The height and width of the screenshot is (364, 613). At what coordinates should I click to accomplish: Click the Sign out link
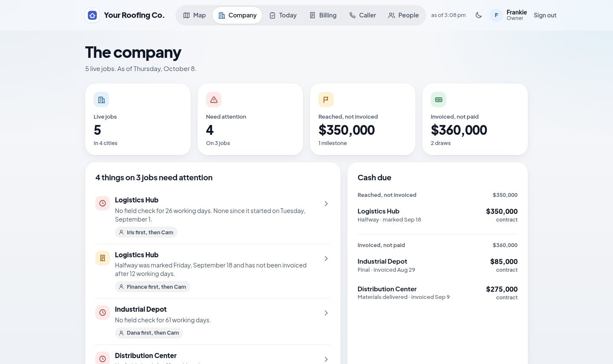(x=545, y=15)
